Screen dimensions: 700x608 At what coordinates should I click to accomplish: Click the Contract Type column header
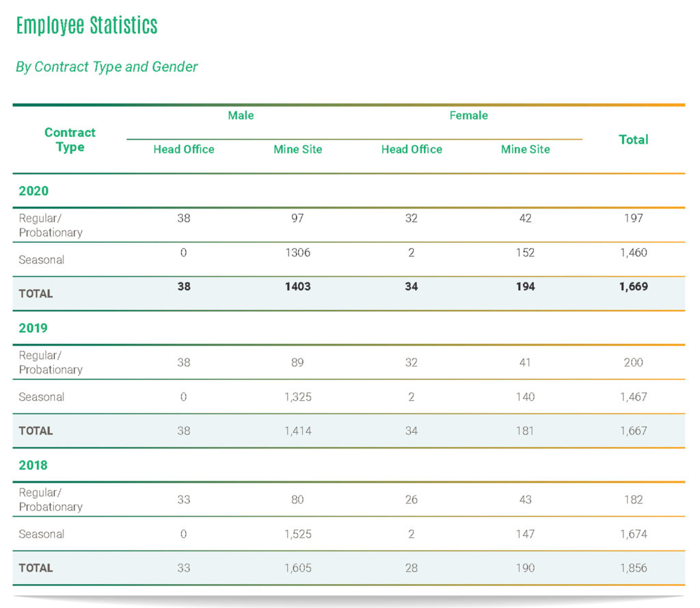point(70,140)
